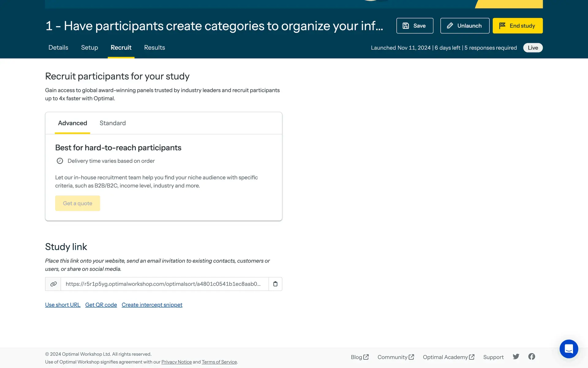Screen dimensions: 588x368
Task: Click the Save button
Action: pyautogui.click(x=415, y=26)
